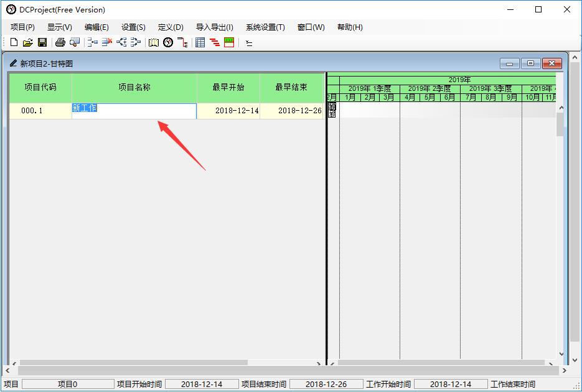Open the 定义(D) menu

click(170, 27)
